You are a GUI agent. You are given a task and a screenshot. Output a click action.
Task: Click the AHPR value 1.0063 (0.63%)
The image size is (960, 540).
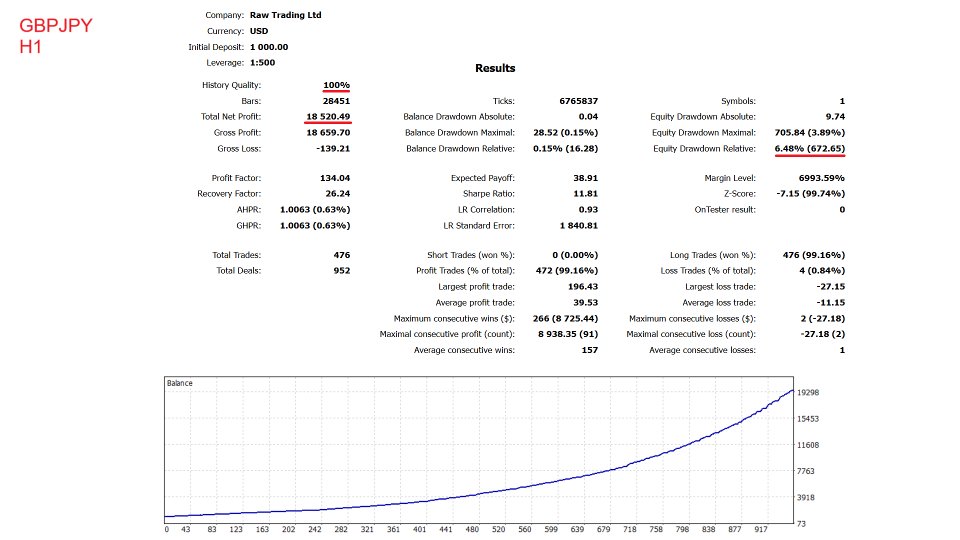315,209
